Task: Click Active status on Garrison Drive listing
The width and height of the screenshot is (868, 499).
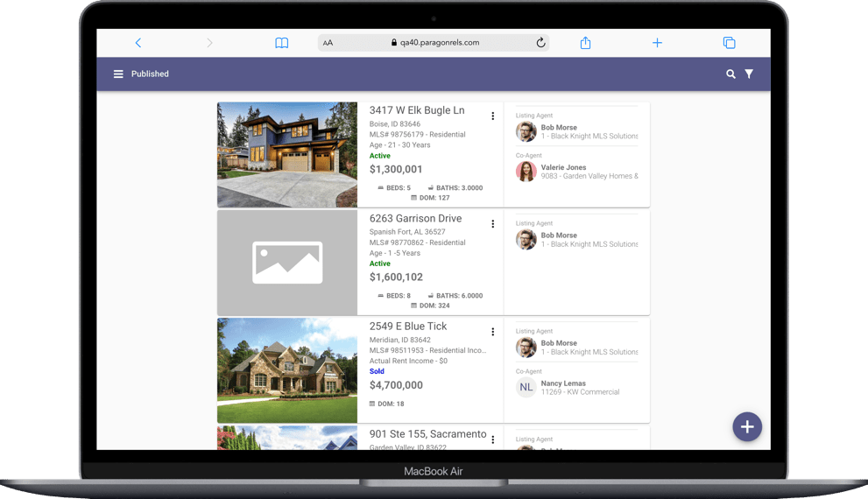Action: 380,264
